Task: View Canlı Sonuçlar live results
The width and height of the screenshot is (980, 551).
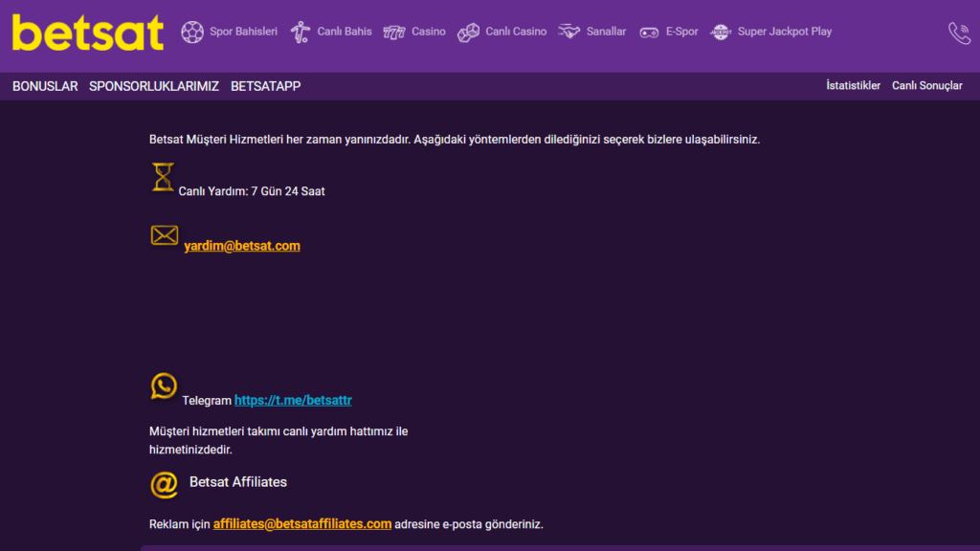Action: (926, 85)
